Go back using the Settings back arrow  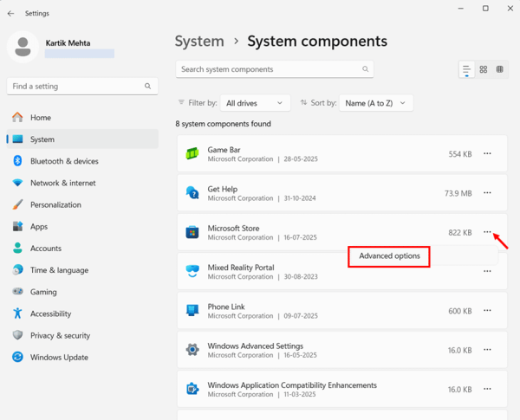11,13
